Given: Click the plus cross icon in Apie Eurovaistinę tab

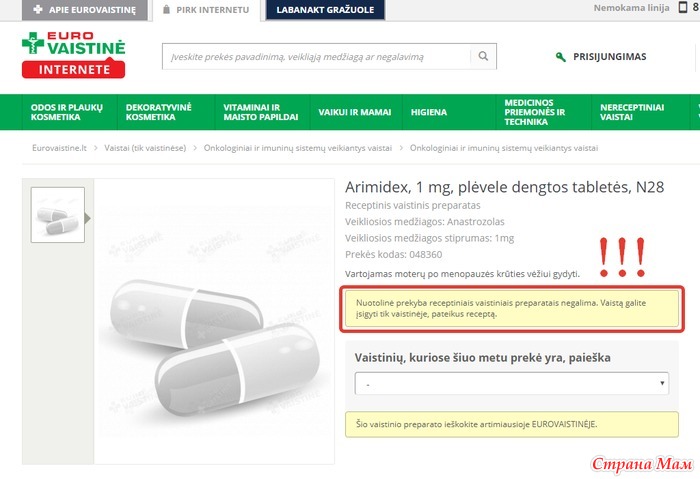Looking at the screenshot, I should pyautogui.click(x=38, y=9).
